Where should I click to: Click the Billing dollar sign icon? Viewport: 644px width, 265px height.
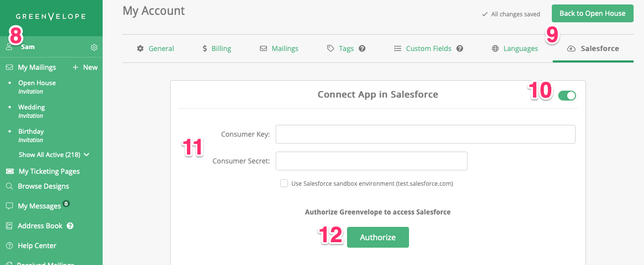[205, 49]
